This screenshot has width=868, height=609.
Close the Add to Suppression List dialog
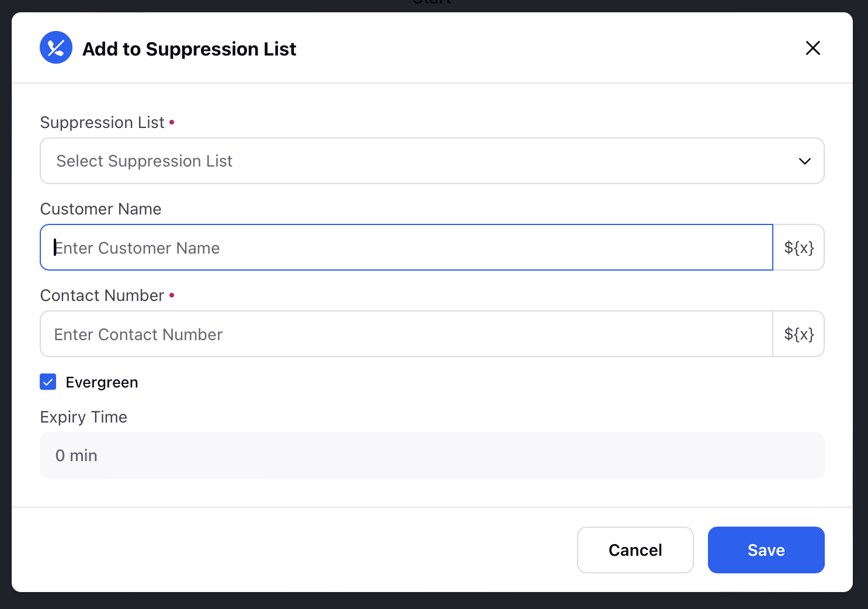813,48
